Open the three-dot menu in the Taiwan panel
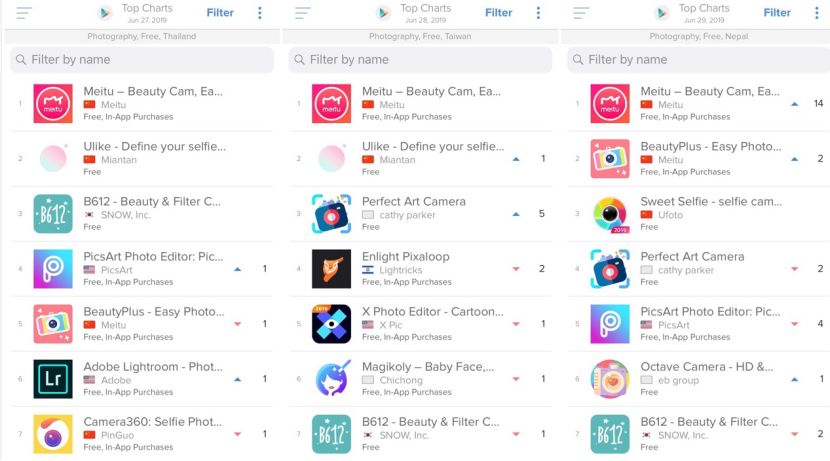This screenshot has height=461, width=830. click(x=538, y=13)
